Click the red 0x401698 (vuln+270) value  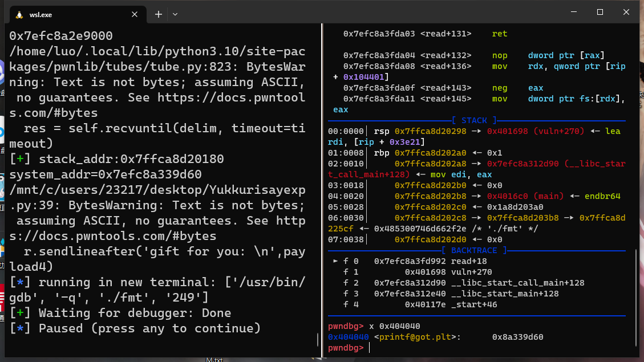(536, 131)
